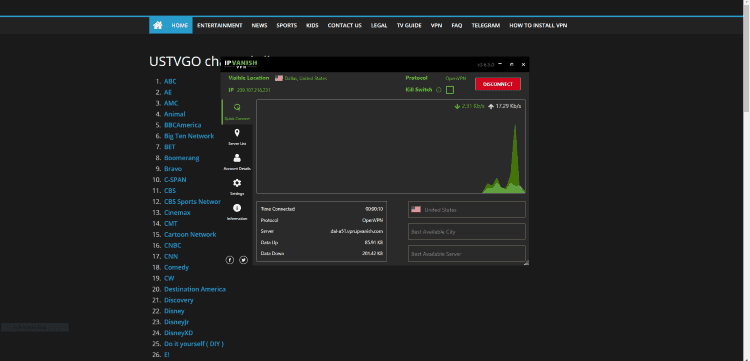Screen dimensions: 750x361
Task: Open the Cartoon Network link
Action: (x=190, y=235)
